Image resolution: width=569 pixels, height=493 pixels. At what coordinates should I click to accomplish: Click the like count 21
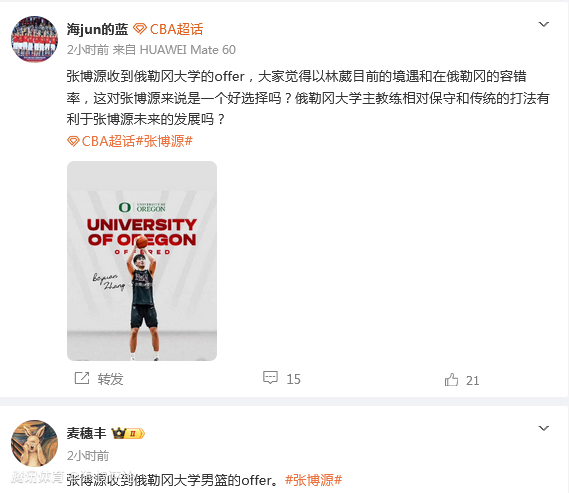click(x=472, y=381)
